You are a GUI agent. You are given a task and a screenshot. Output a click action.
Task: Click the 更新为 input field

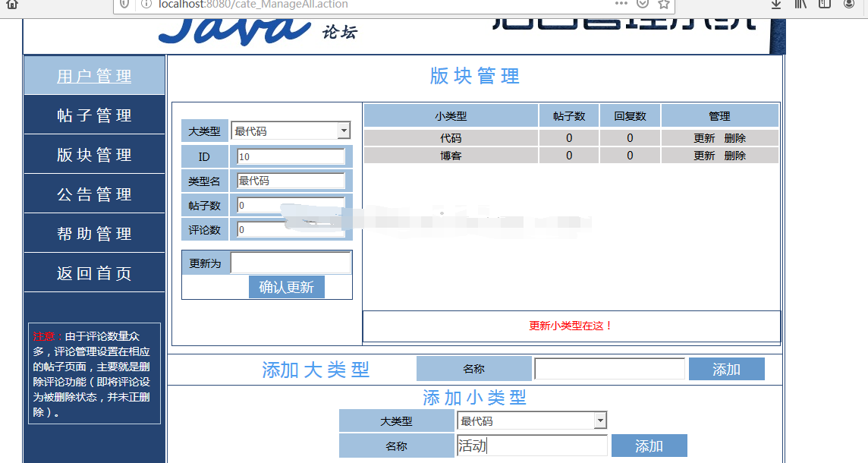291,263
